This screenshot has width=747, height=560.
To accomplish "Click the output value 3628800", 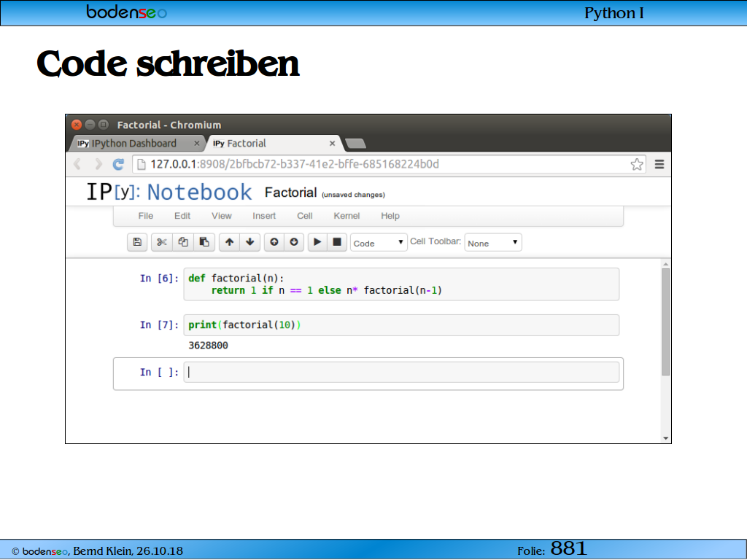I will pos(208,345).
